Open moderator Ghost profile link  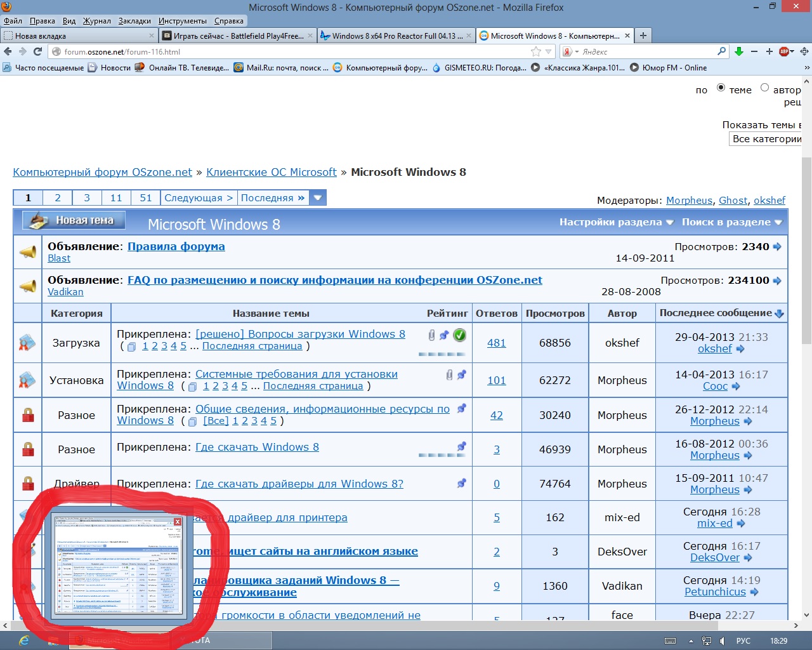pyautogui.click(x=733, y=201)
